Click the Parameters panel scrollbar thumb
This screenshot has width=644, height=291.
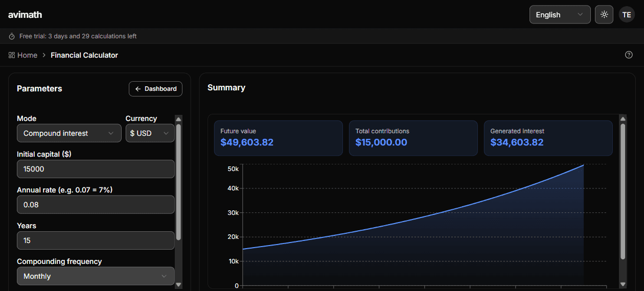(x=178, y=181)
